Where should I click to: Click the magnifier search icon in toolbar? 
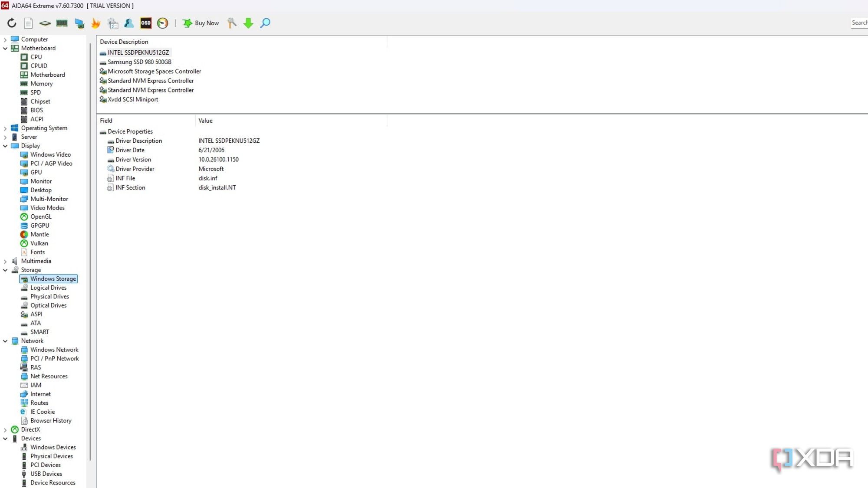point(265,23)
